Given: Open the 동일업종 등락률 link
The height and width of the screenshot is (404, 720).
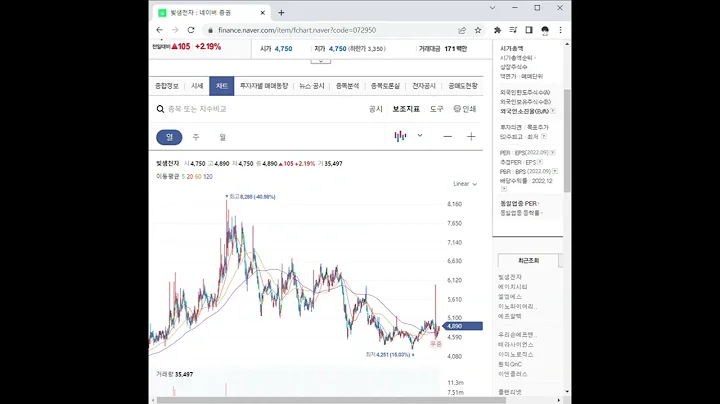Looking at the screenshot, I should click(x=521, y=213).
